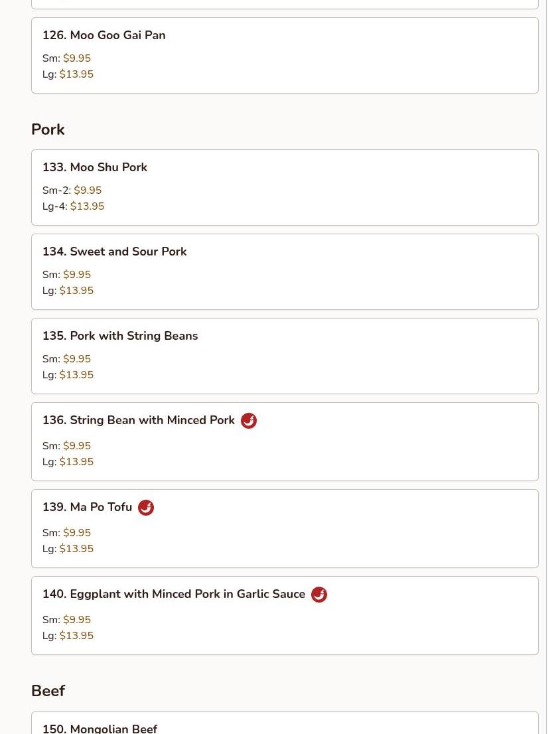
Task: Click the Beef section heading
Action: (x=48, y=691)
